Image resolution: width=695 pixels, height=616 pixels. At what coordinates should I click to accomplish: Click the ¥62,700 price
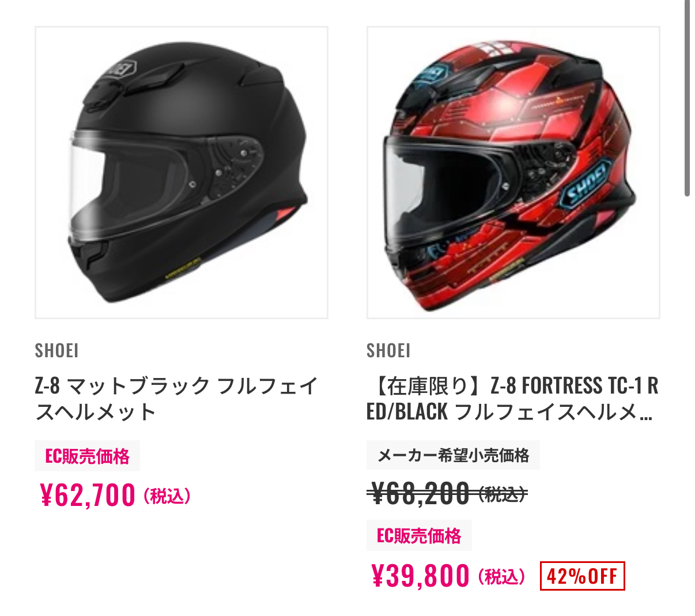click(88, 496)
